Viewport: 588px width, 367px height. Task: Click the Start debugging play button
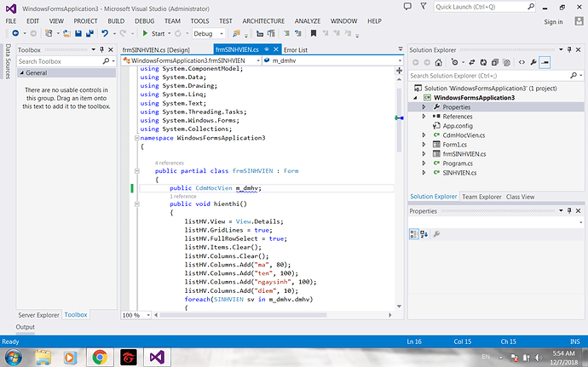pyautogui.click(x=145, y=34)
